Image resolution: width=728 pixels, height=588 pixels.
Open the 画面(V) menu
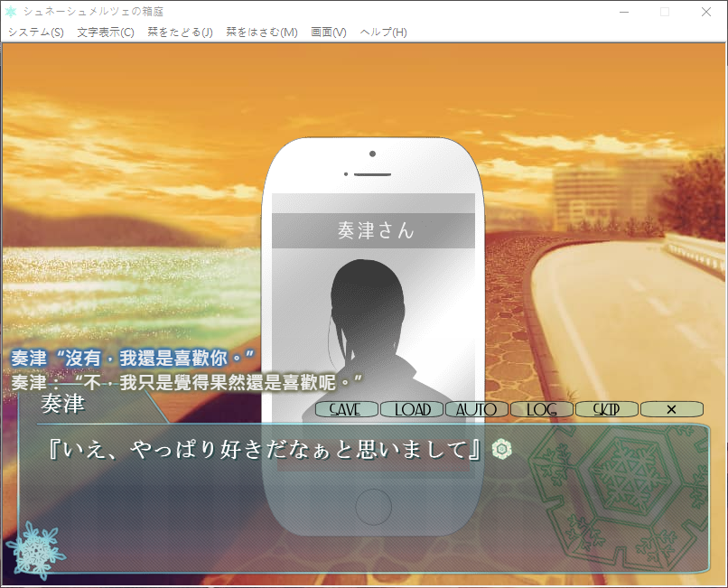(x=328, y=32)
